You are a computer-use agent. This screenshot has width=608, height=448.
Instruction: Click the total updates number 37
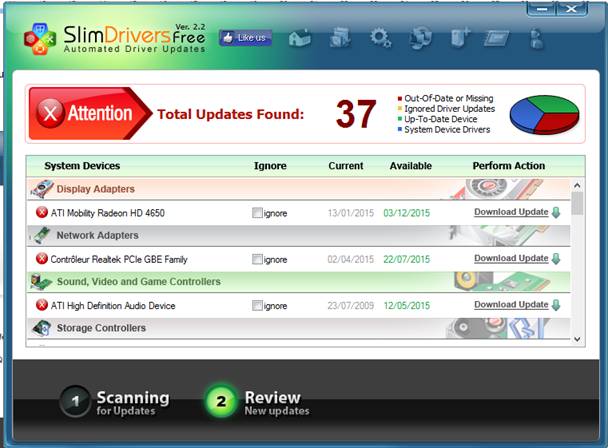[356, 114]
